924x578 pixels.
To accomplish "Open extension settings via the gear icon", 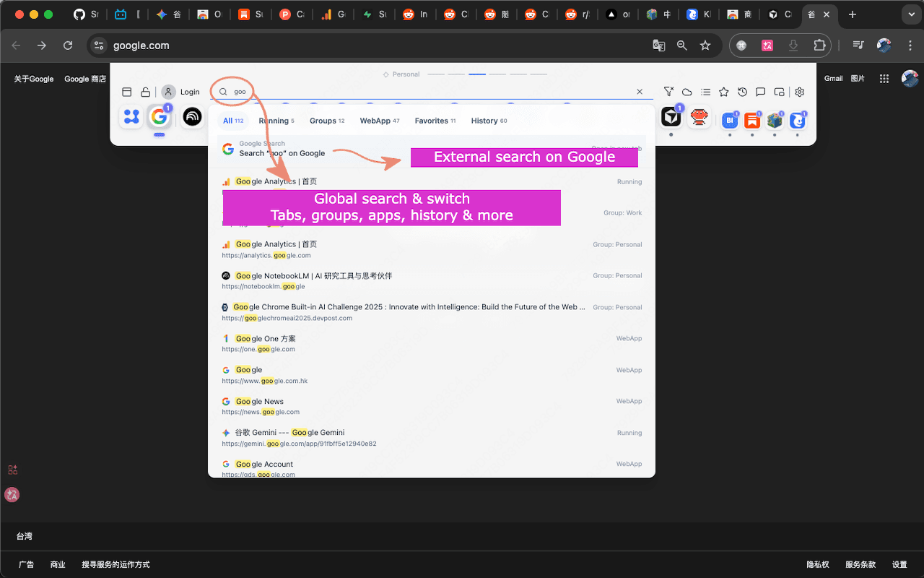I will 799,92.
